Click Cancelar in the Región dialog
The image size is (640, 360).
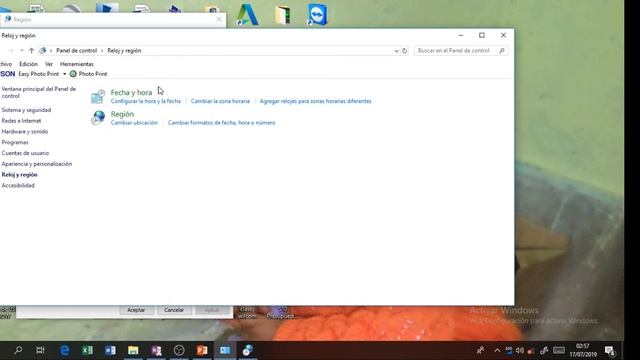tap(174, 310)
